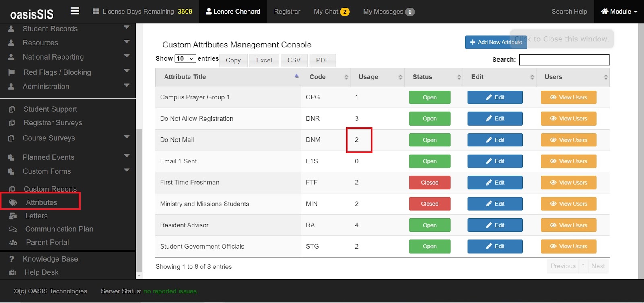Click Add New Attribute button
The image size is (644, 303).
coord(496,42)
